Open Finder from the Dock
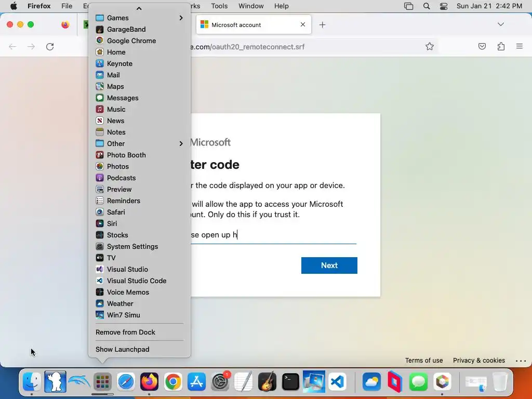Screen dimensions: 532x399 (32, 382)
